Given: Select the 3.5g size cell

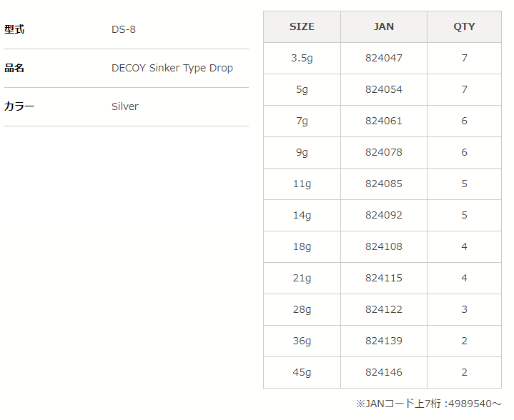Looking at the screenshot, I should click(x=302, y=58).
